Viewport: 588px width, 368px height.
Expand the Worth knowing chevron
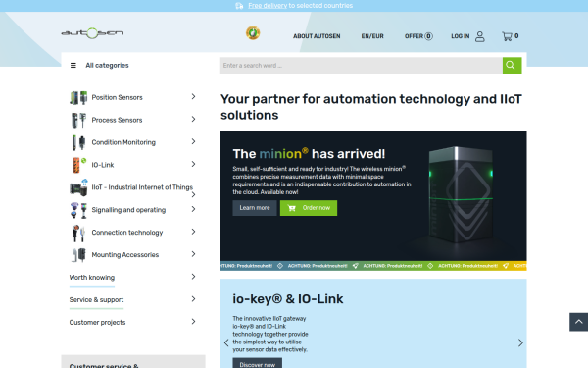click(x=193, y=277)
